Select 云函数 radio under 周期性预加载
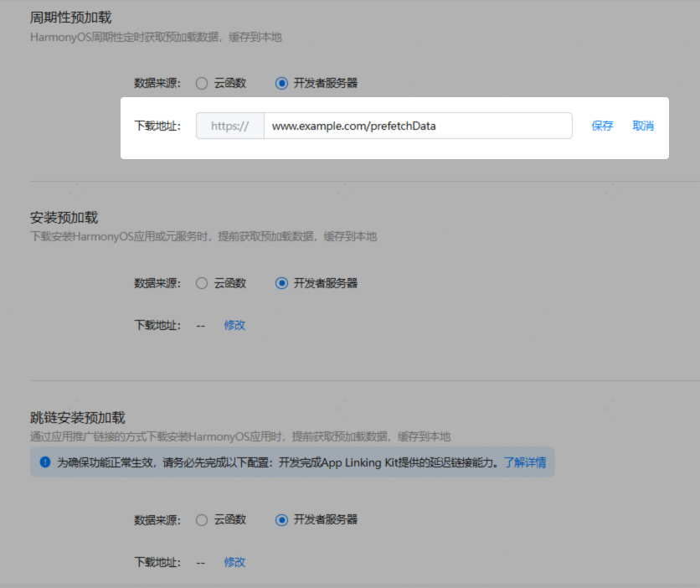Screen dimensions: 700x588 202,83
